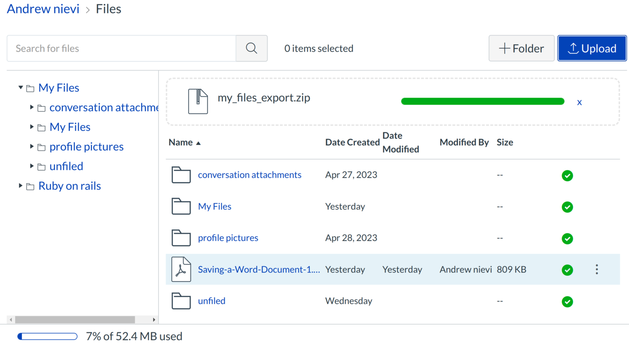This screenshot has width=629, height=364.
Task: Click the folder icon beside conversation attachments row
Action: [181, 175]
